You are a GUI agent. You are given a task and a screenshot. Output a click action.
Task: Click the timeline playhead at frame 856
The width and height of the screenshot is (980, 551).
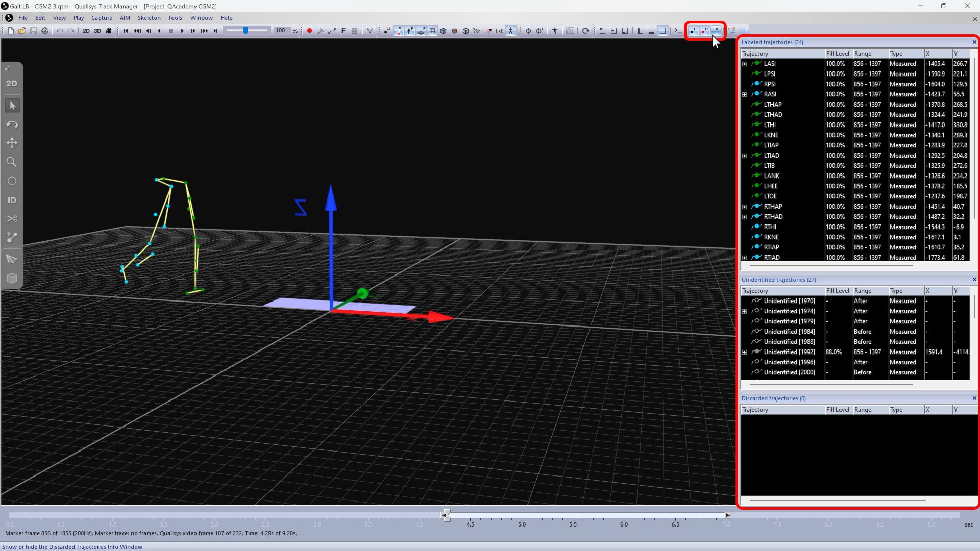(x=446, y=515)
